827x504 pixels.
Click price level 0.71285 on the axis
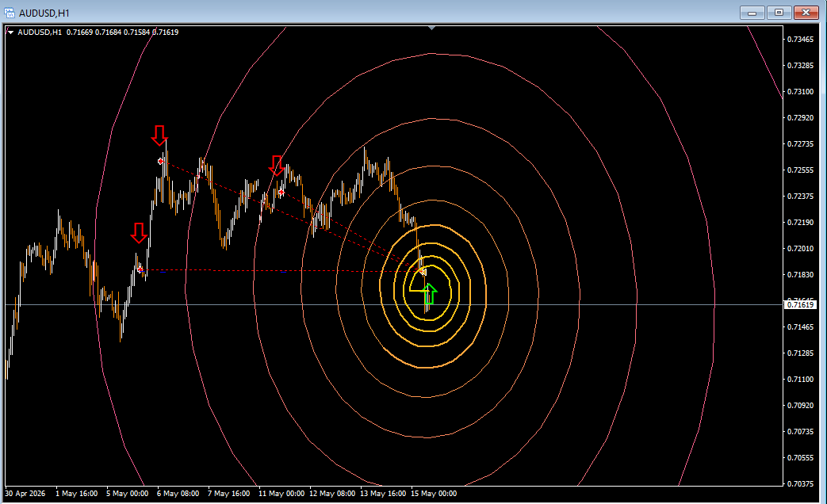(x=800, y=353)
